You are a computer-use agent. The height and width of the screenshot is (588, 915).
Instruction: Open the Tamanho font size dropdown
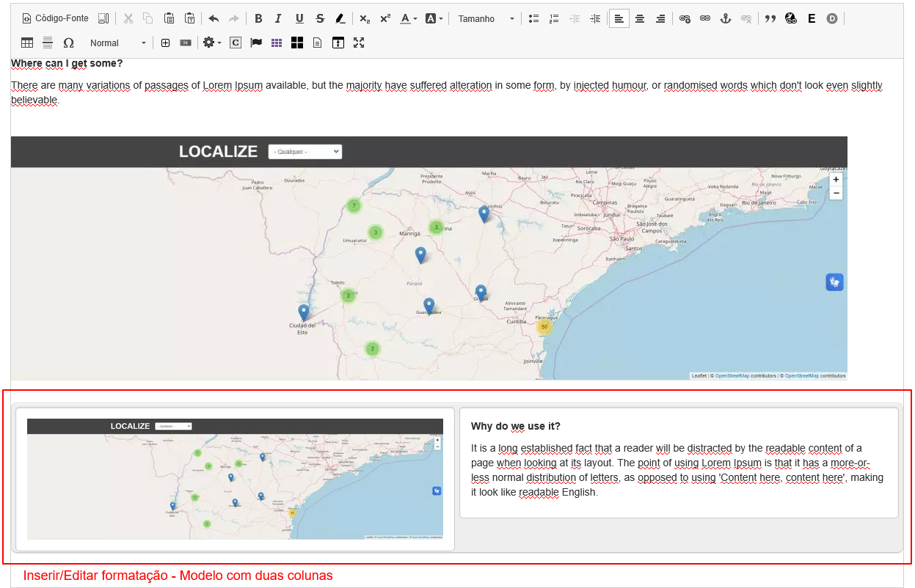[x=486, y=19]
